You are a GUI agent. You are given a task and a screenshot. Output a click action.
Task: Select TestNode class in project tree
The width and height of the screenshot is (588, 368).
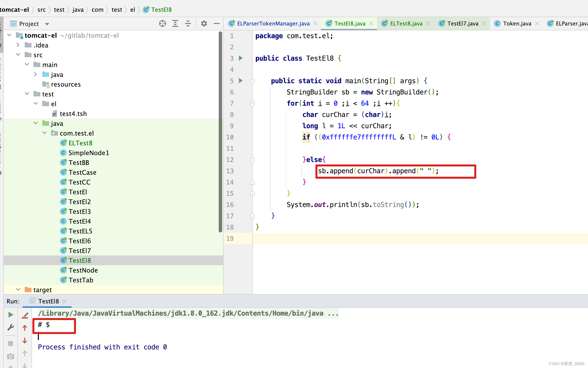coord(83,270)
